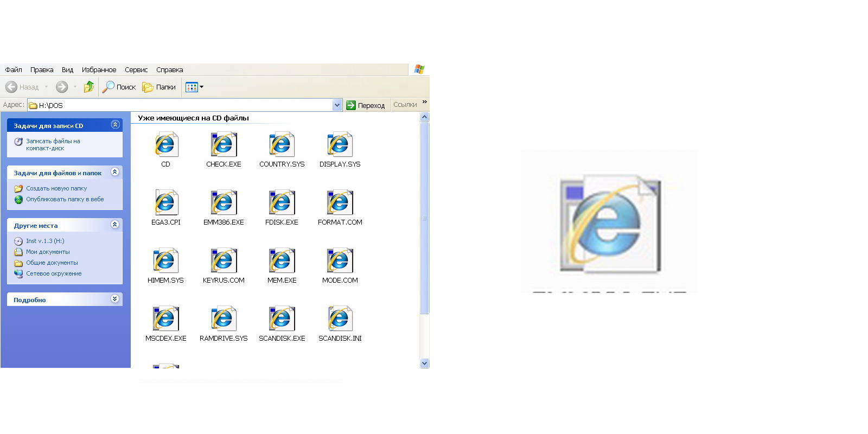Click the file list scroll down arrow
The height and width of the screenshot is (434, 868).
pyautogui.click(x=425, y=363)
